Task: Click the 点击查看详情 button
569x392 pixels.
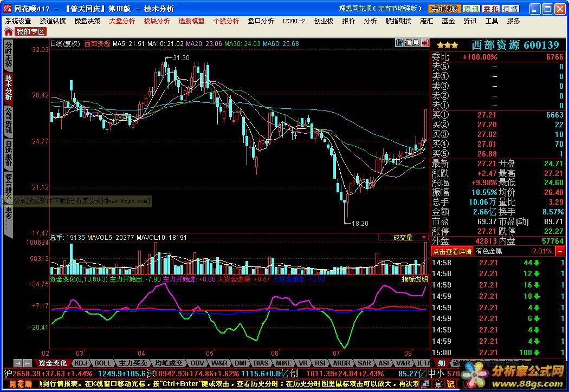Action: pyautogui.click(x=452, y=251)
